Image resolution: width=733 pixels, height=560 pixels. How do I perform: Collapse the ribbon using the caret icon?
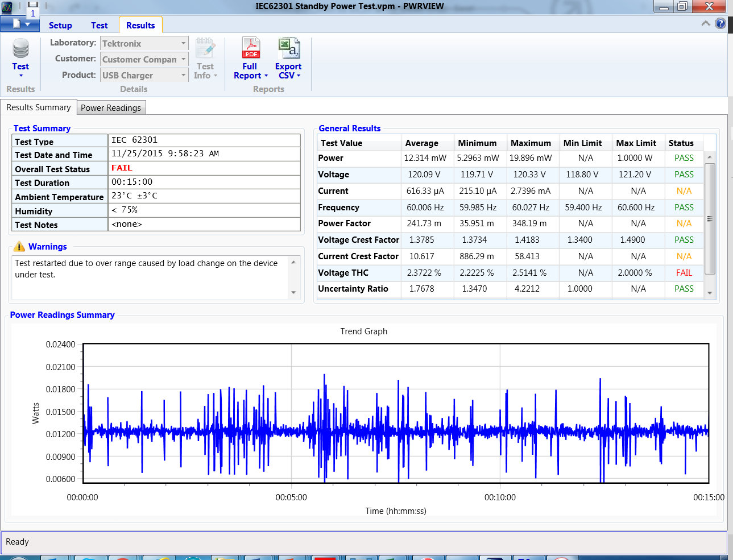pos(706,23)
